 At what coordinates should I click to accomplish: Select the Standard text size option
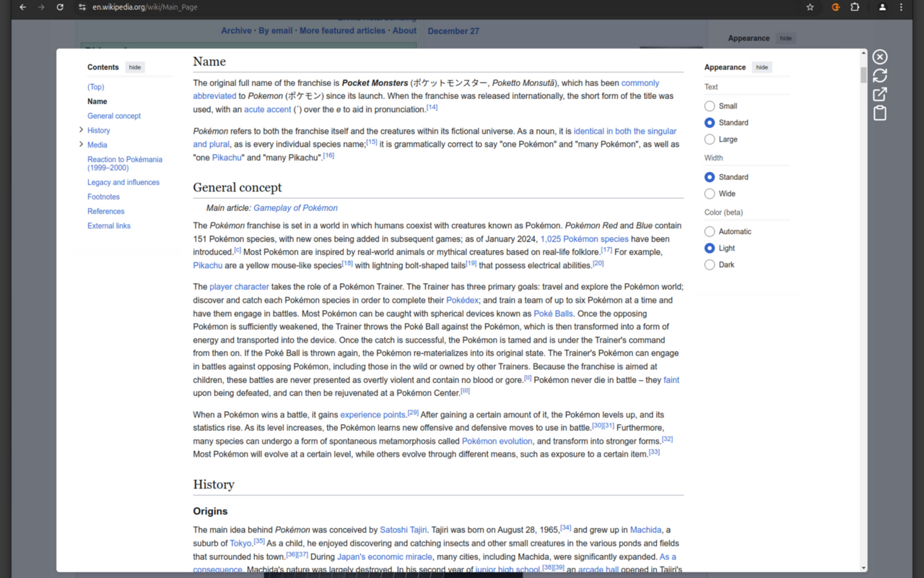(x=710, y=123)
